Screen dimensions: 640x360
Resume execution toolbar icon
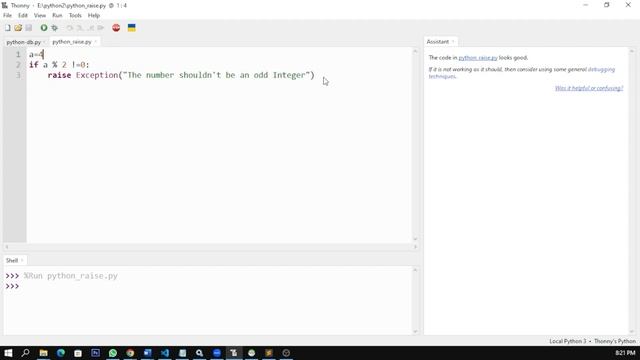101,28
